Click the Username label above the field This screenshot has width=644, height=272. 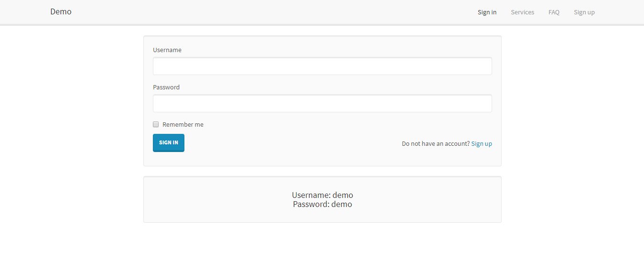167,50
